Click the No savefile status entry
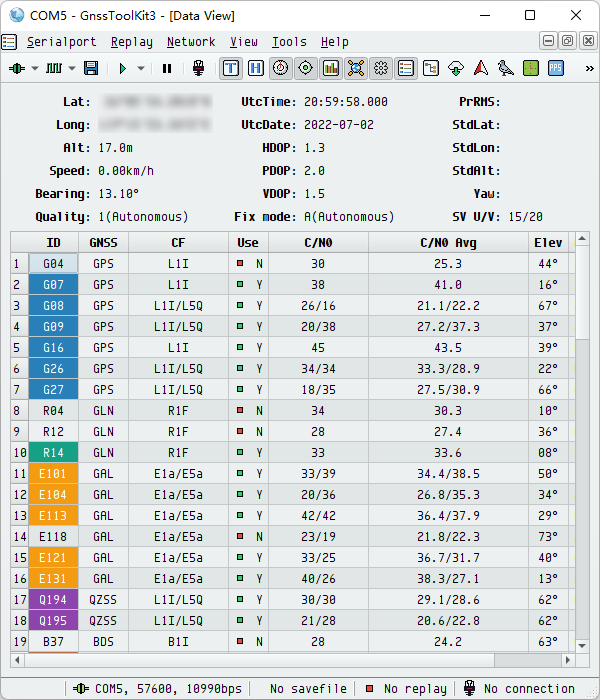600x700 pixels. click(x=308, y=688)
